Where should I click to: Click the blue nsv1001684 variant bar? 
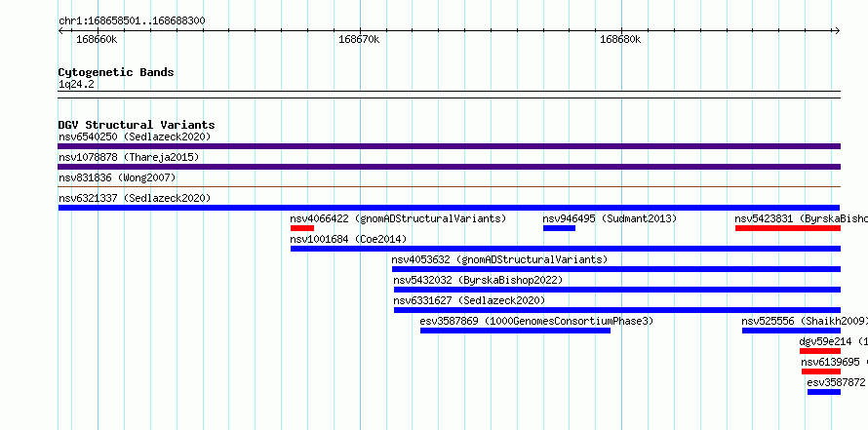[566, 249]
